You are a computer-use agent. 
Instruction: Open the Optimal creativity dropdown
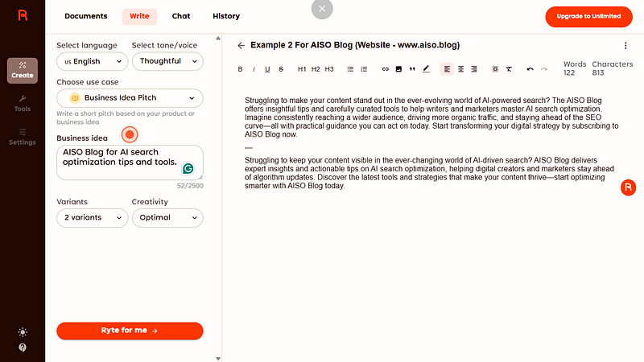[167, 218]
